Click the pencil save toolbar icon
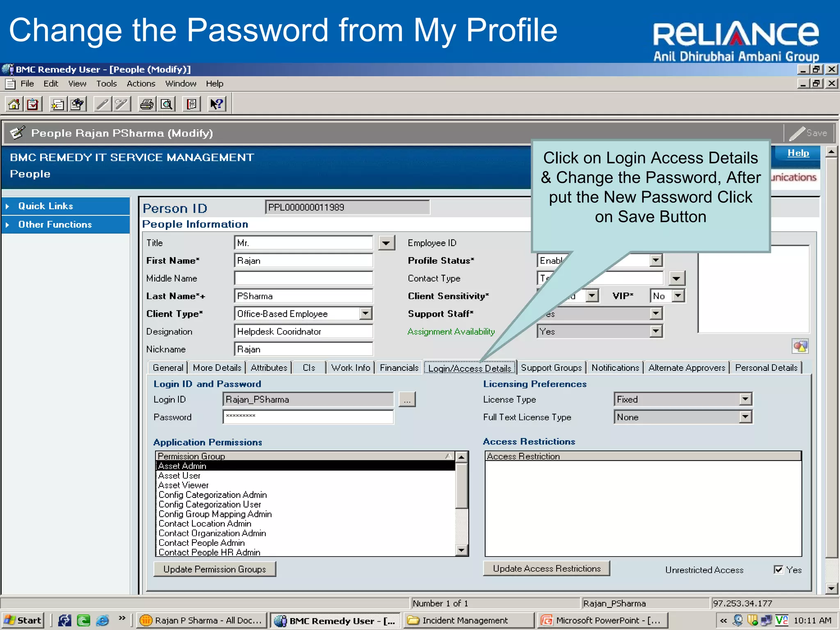Viewport: 840px width, 630px height. [103, 104]
